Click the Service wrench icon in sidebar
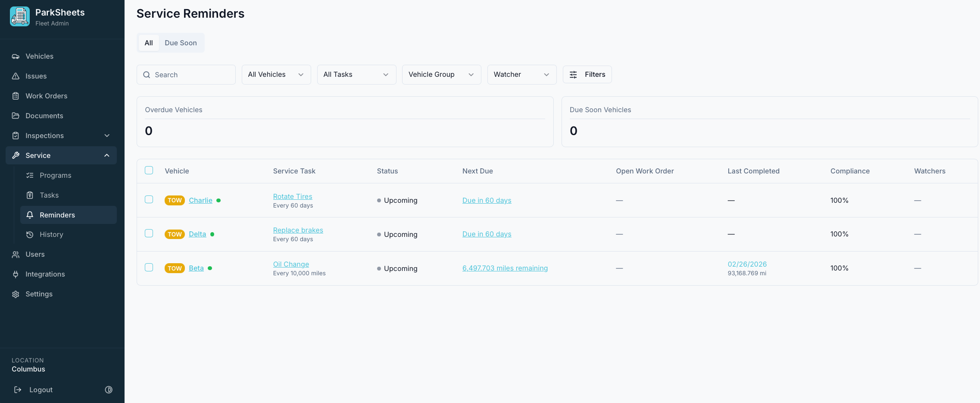This screenshot has width=980, height=403. pyautogui.click(x=16, y=155)
